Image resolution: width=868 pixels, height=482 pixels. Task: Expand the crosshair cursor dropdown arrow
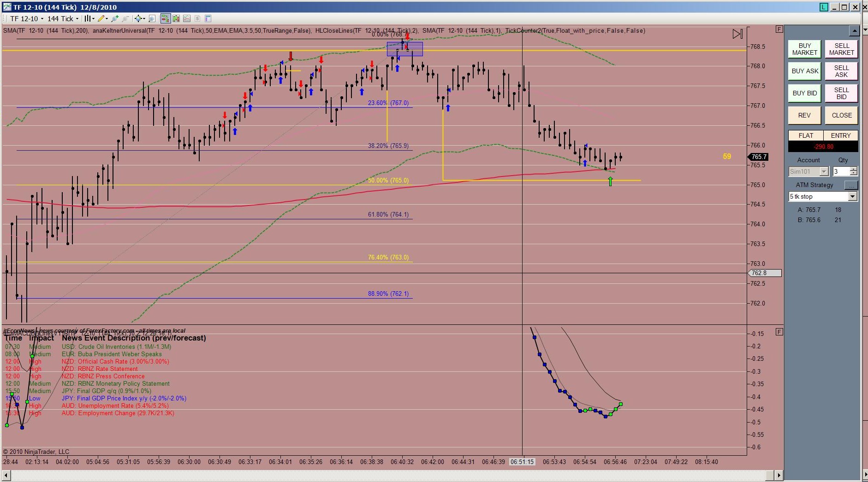144,18
